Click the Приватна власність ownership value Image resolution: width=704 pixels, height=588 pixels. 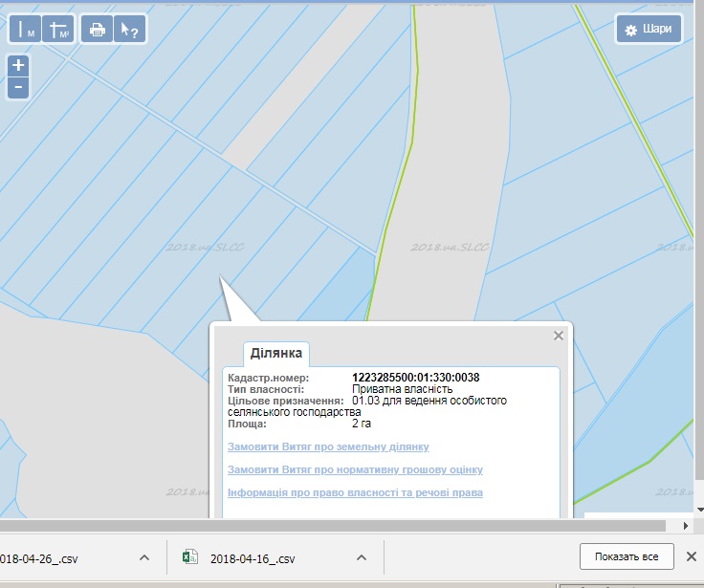click(403, 389)
